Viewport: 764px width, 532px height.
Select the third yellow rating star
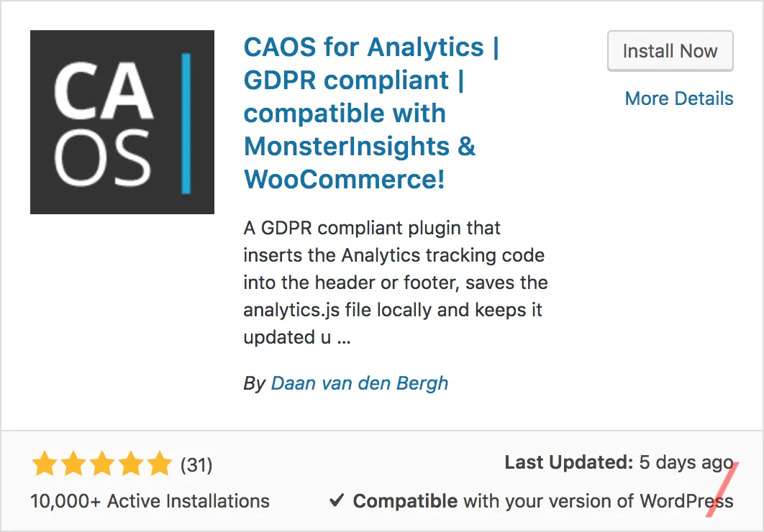[x=103, y=465]
